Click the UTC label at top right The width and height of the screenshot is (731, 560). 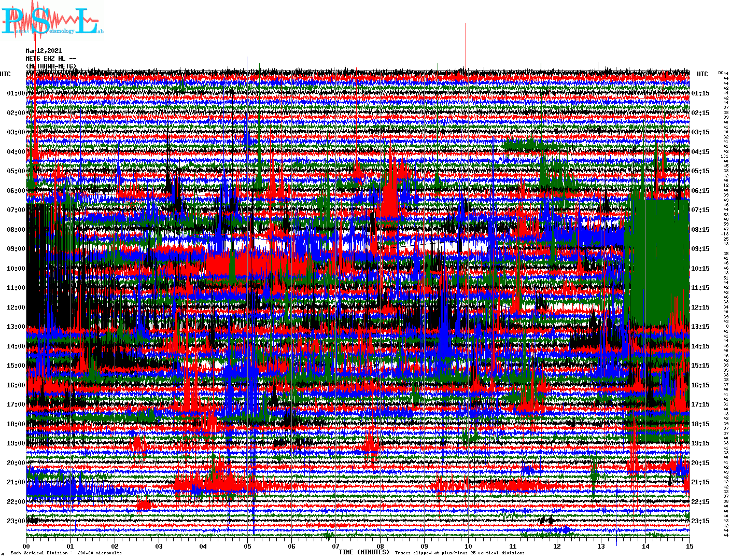pos(702,74)
